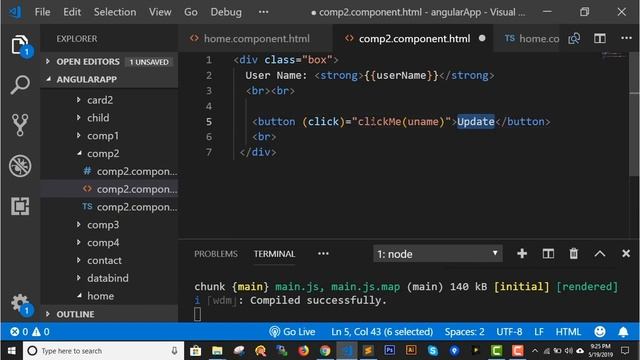Open the Edit menu
The height and width of the screenshot is (360, 640).
72,12
